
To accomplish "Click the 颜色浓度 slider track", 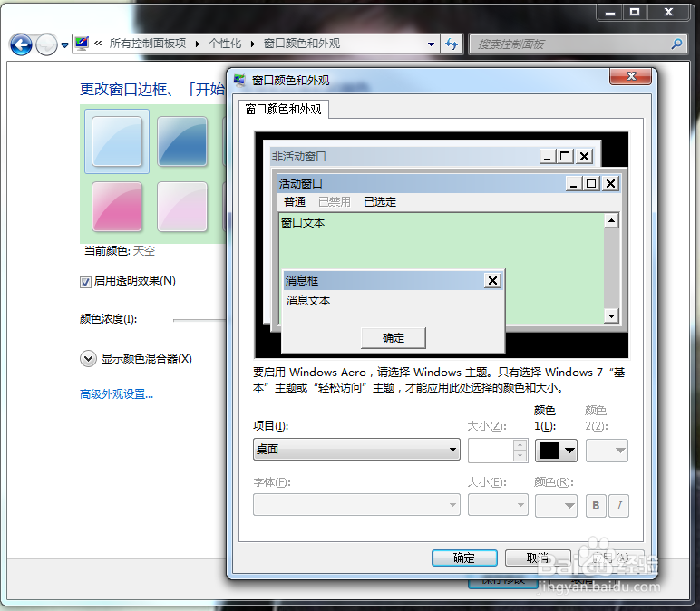I will tap(200, 320).
